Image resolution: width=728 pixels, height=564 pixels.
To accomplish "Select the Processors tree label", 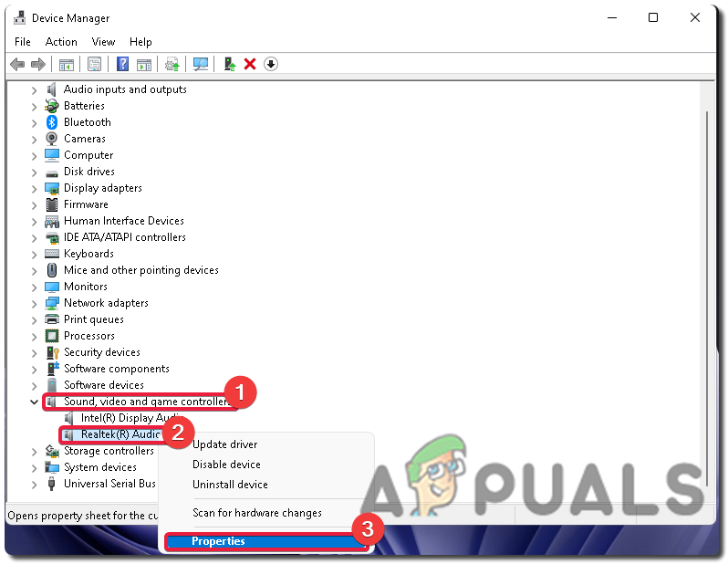I will tap(89, 336).
